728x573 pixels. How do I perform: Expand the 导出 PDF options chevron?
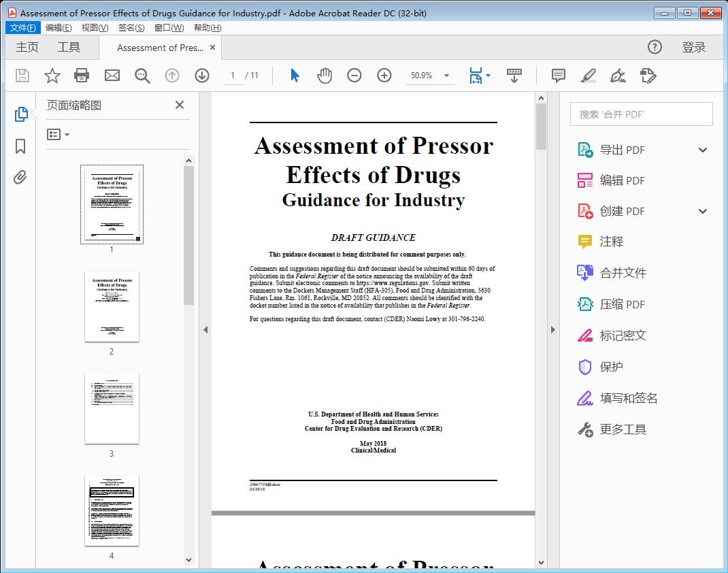[x=702, y=149]
